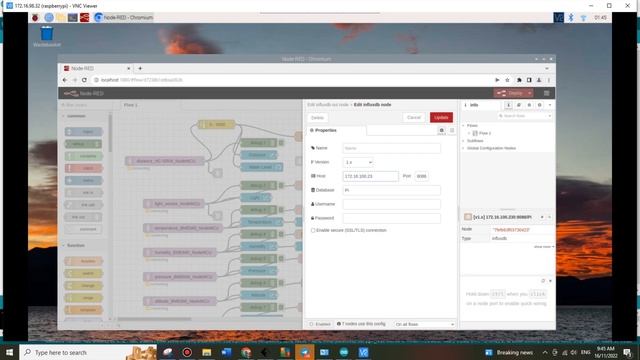The height and width of the screenshot is (360, 640).
Task: Open the Raspberry Pi main menu icon
Action: coord(35,18)
